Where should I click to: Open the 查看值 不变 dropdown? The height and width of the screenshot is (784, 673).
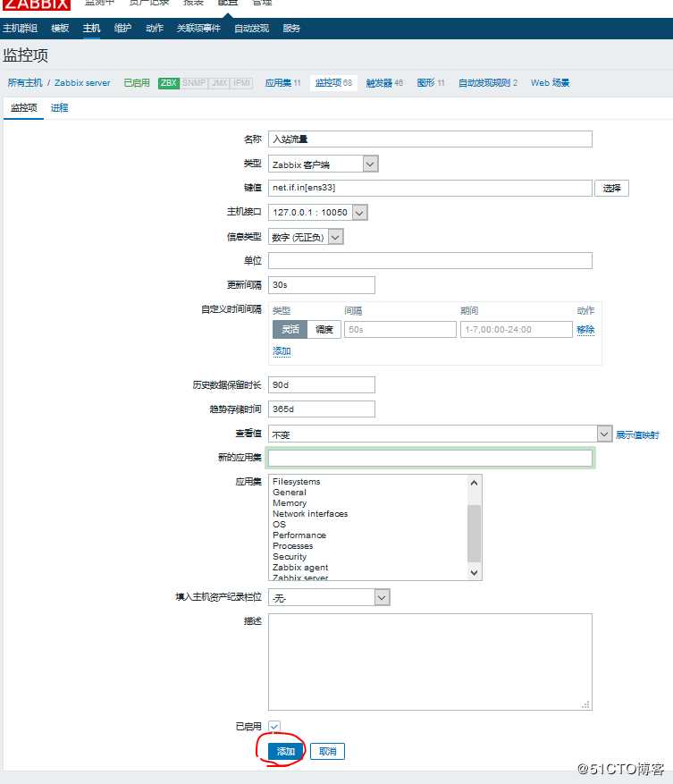(440, 434)
